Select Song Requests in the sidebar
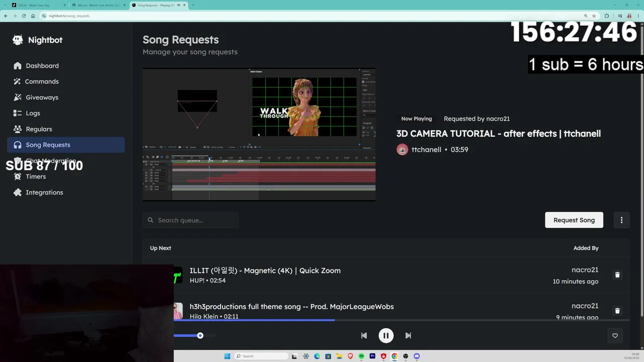This screenshot has height=362, width=644. point(66,145)
